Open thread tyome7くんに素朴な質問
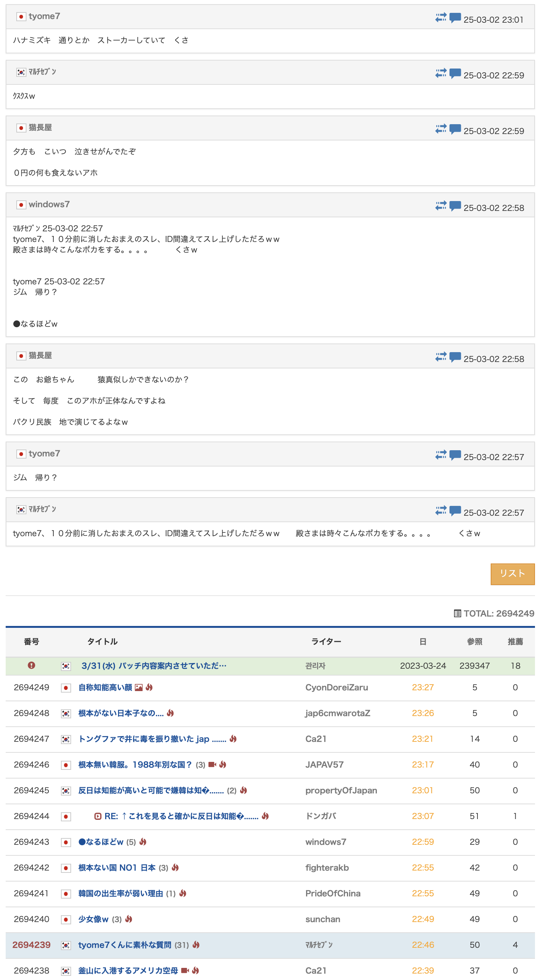This screenshot has width=538, height=980. (x=124, y=945)
